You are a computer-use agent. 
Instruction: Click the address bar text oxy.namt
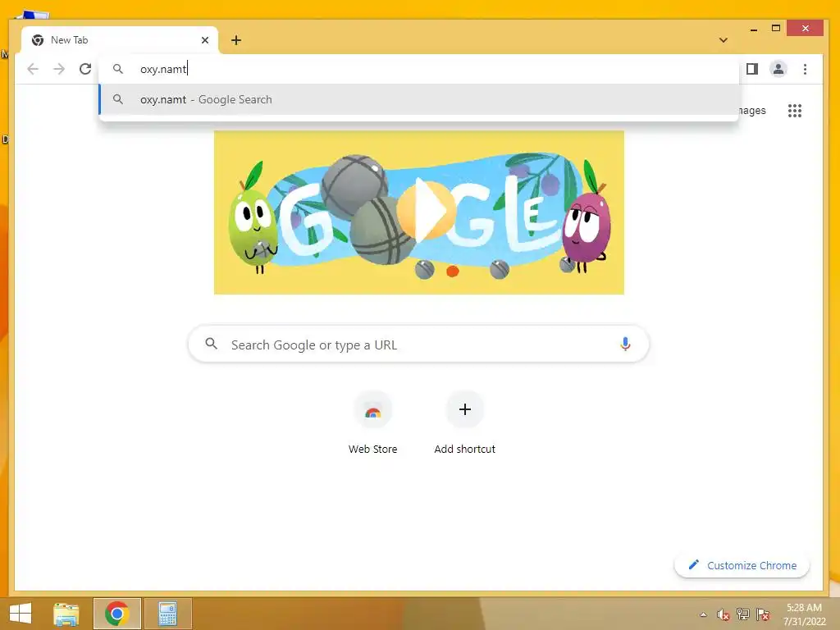[x=163, y=69]
